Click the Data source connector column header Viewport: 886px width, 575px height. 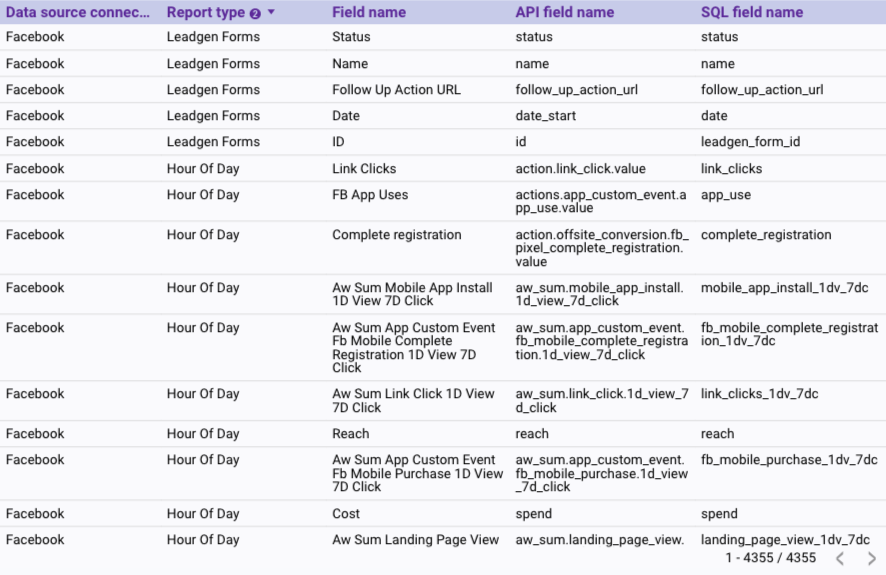[77, 12]
